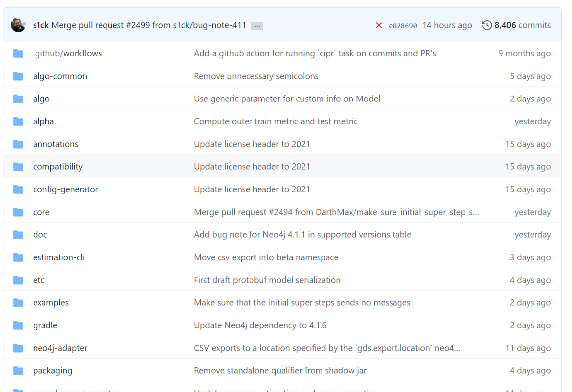
Task: Click 'Remove unnecessary semicolons' commit message
Action: [256, 76]
